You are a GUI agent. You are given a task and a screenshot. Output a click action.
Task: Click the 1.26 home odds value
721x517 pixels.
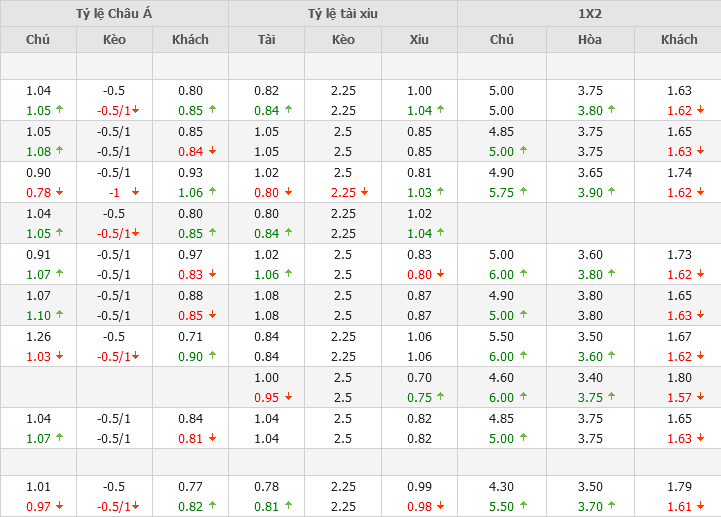coord(38,335)
